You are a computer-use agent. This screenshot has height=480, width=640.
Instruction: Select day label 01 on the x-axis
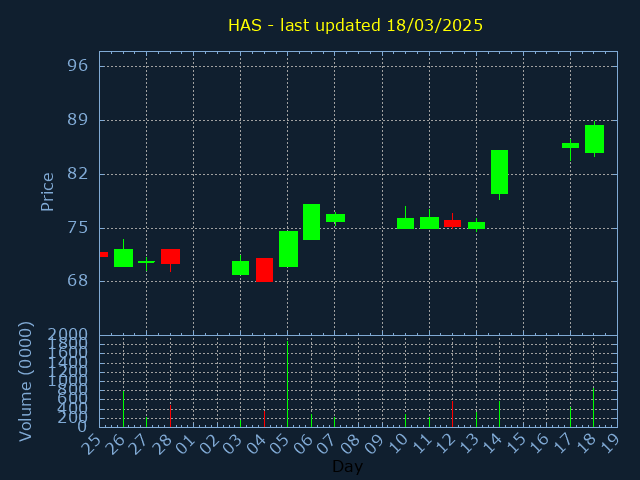(185, 444)
